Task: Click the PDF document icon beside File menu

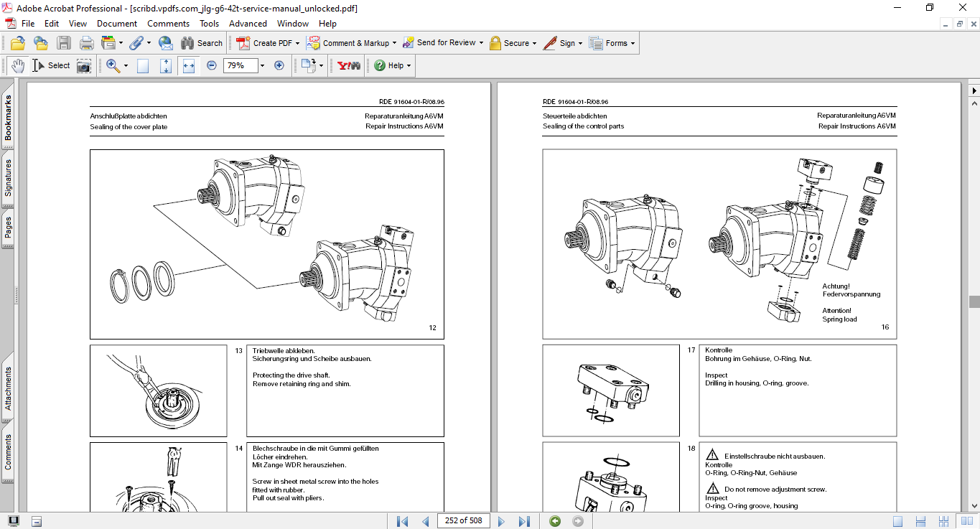Action: [10, 24]
